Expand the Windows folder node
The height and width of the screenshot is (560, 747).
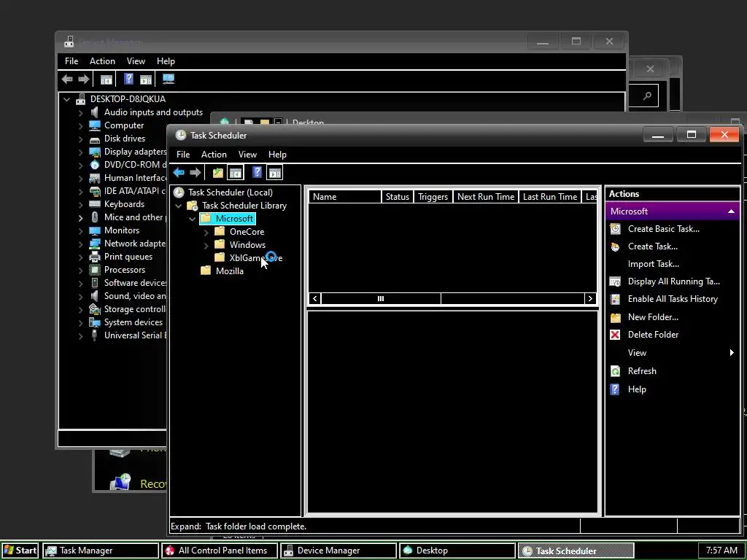point(206,245)
